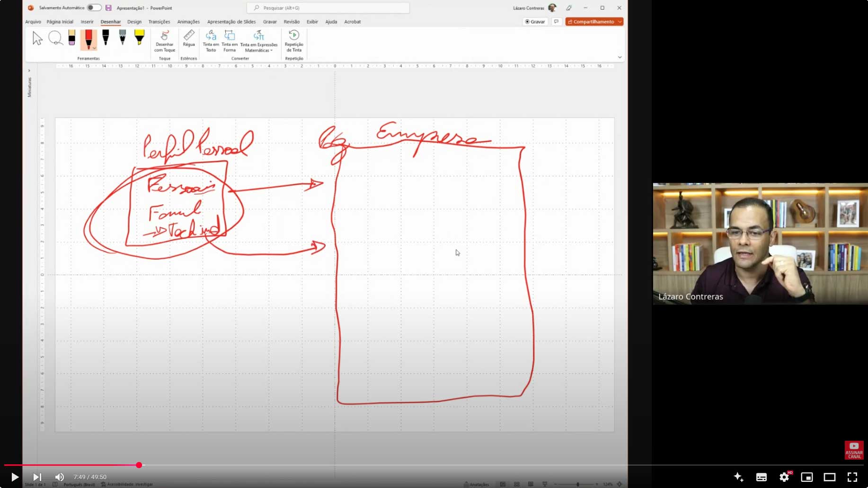Open the Ajuda tab
Image resolution: width=868 pixels, height=488 pixels.
(331, 22)
